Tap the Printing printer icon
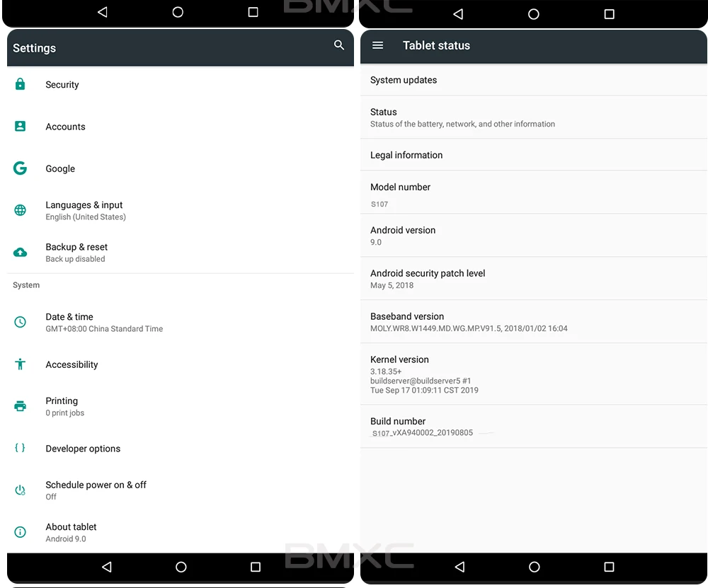The width and height of the screenshot is (708, 588). click(20, 406)
